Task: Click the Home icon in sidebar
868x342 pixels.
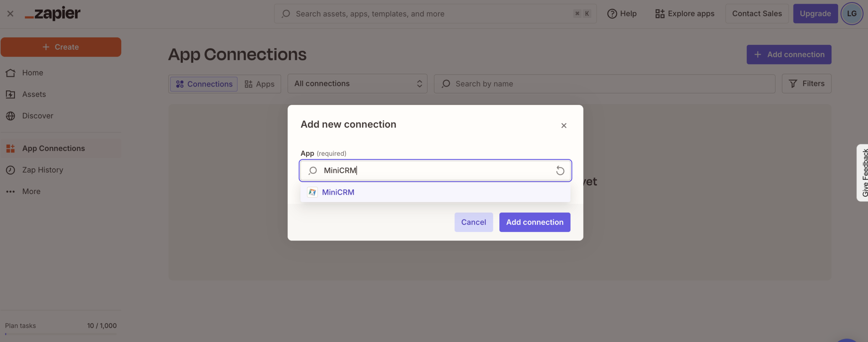Action: coord(11,73)
